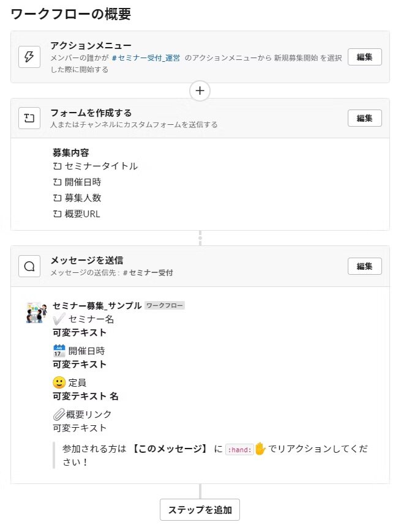Click the checkmark emoji beside セミナー名
The width and height of the screenshot is (420, 525).
point(59,319)
